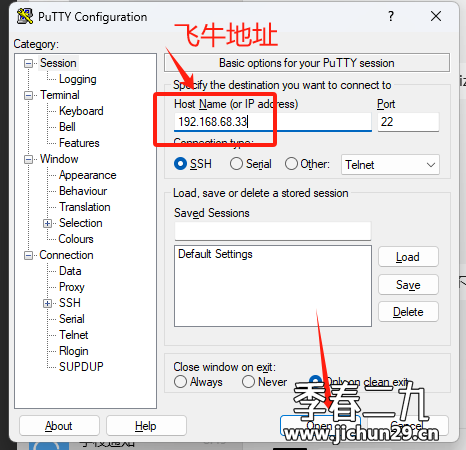Go to the Proxy settings page
This screenshot has height=450, width=466.
tap(72, 287)
